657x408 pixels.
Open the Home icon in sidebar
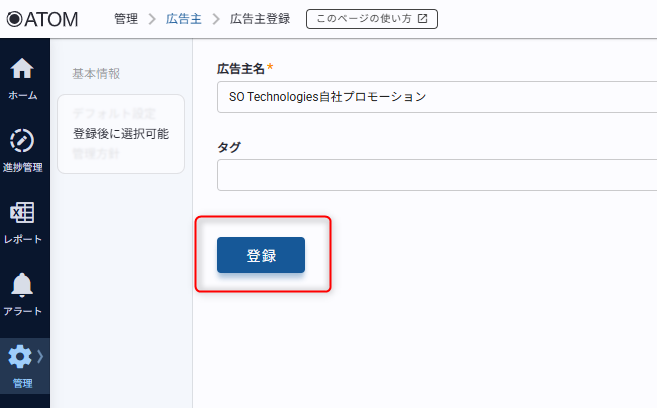tap(22, 70)
